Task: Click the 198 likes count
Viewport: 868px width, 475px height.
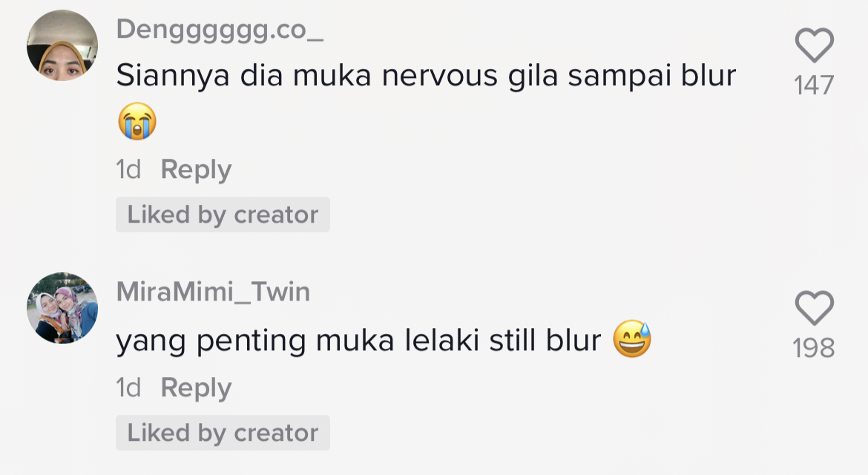Action: point(814,348)
